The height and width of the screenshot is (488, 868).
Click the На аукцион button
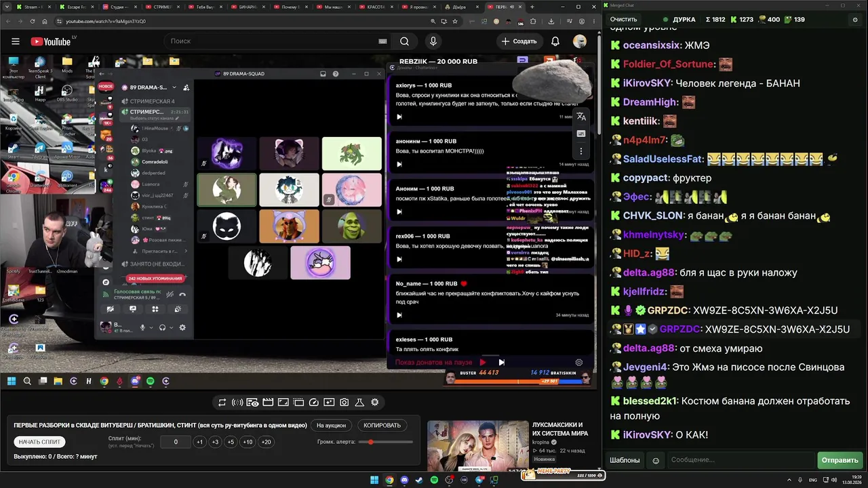[331, 426]
